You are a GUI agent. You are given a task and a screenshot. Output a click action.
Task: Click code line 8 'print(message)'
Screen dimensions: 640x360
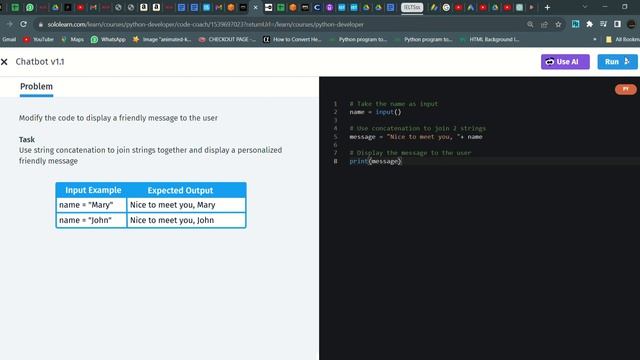point(376,161)
